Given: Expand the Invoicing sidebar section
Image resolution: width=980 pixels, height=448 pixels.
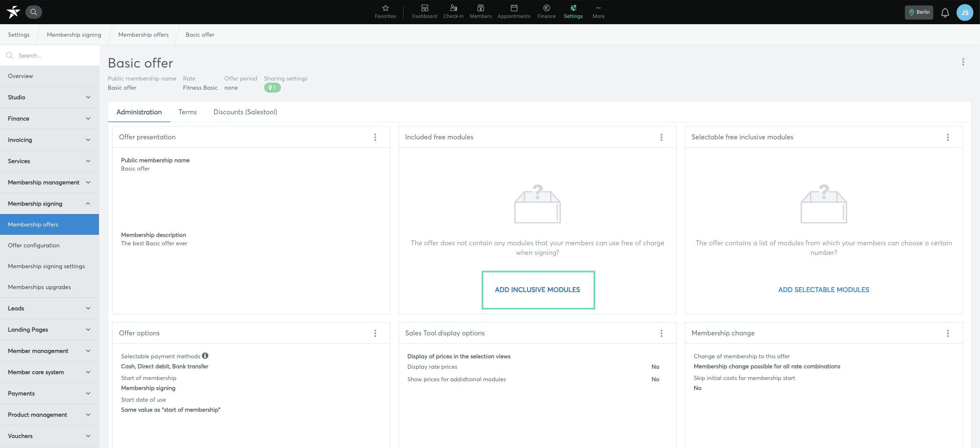Looking at the screenshot, I should [x=50, y=140].
